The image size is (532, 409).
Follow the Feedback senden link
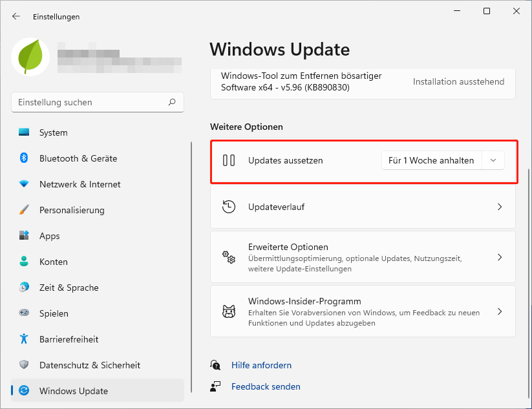(x=266, y=386)
